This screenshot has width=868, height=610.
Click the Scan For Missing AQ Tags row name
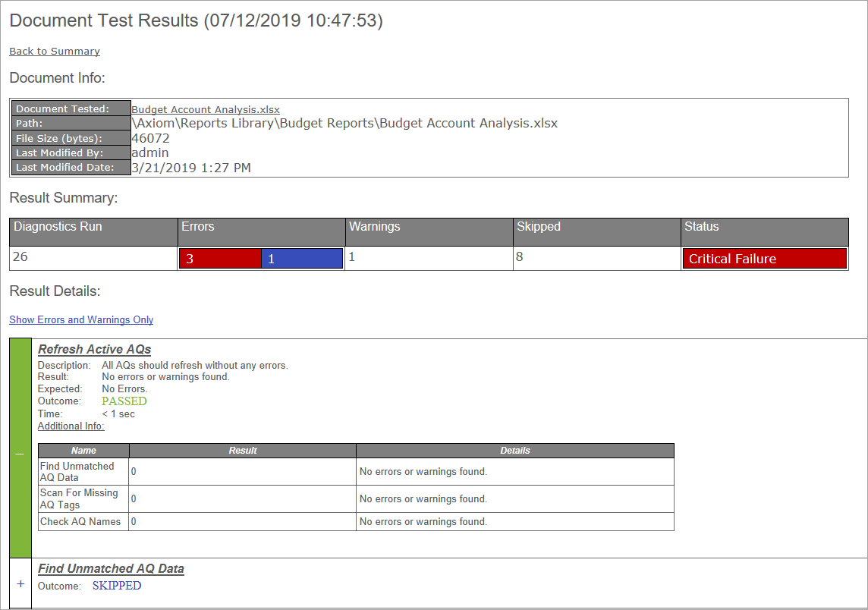click(x=79, y=498)
